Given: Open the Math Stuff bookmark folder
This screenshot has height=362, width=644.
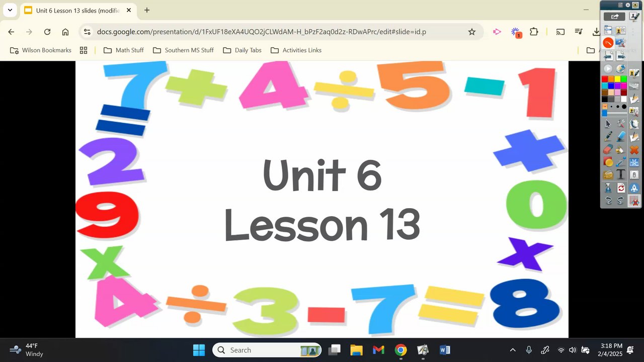Looking at the screenshot, I should point(124,50).
